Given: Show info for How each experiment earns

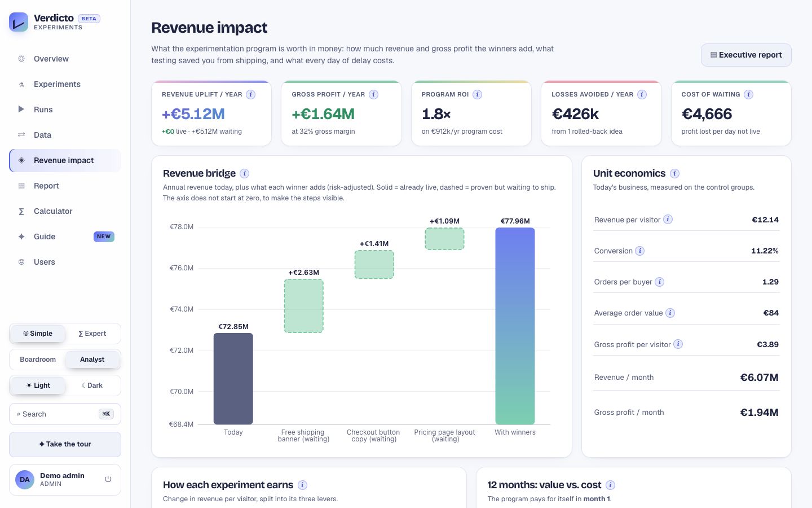Looking at the screenshot, I should 302,485.
